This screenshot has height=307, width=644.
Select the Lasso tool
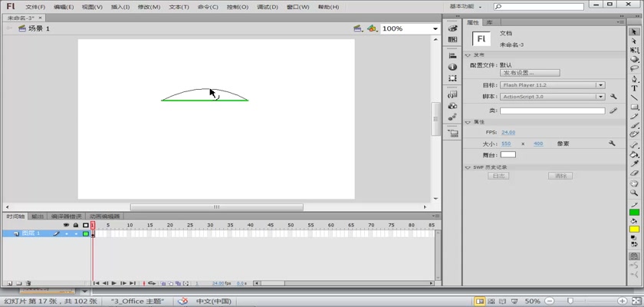634,68
